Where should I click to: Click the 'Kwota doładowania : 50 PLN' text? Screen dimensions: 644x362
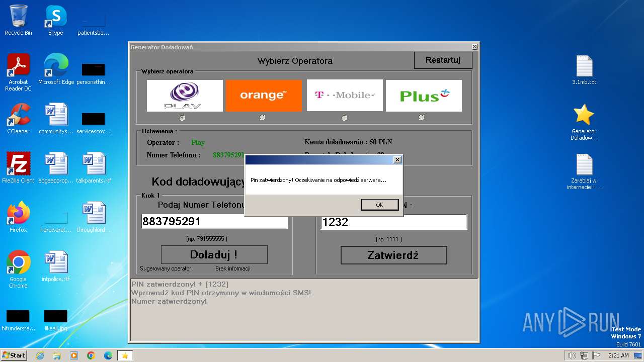(348, 142)
